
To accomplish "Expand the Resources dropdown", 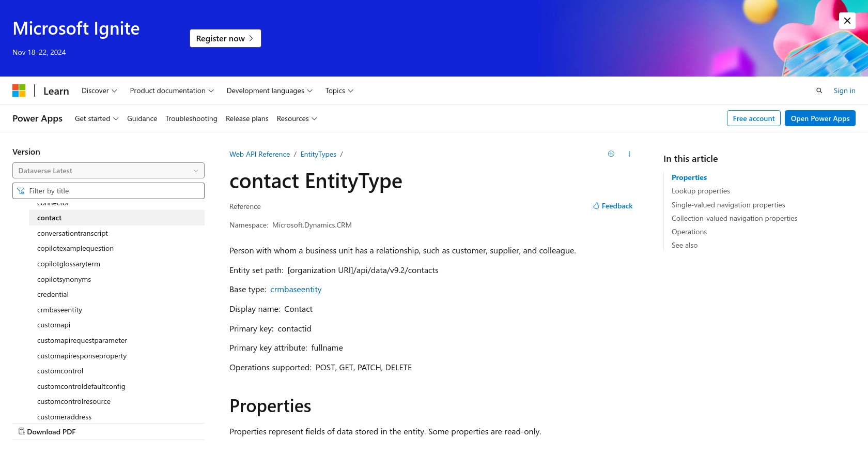I will (297, 118).
